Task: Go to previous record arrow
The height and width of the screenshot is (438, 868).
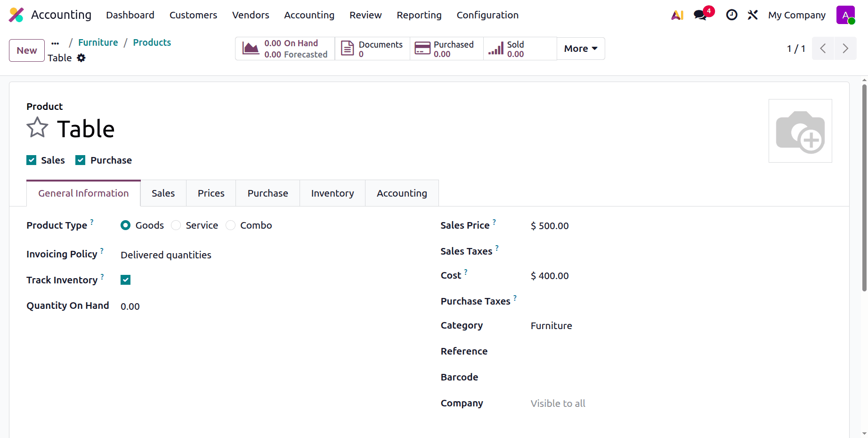Action: click(x=823, y=49)
